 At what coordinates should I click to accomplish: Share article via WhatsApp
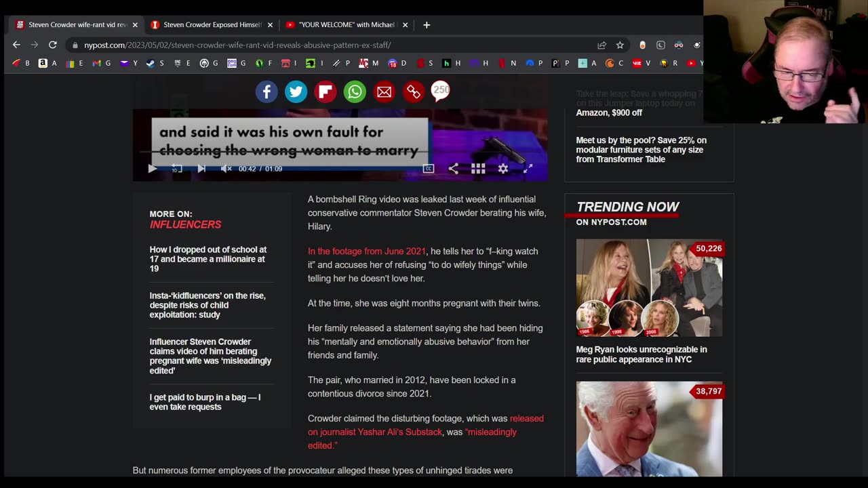pyautogui.click(x=355, y=91)
